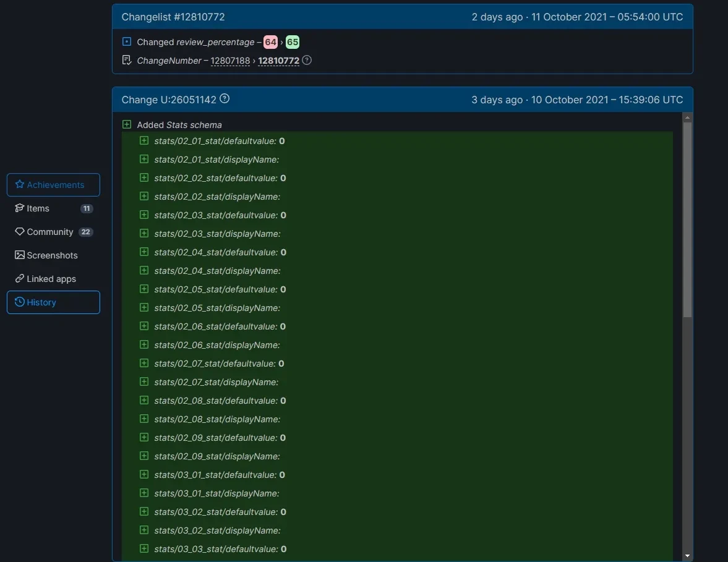Click the Screenshots image icon
This screenshot has width=728, height=562.
(20, 255)
